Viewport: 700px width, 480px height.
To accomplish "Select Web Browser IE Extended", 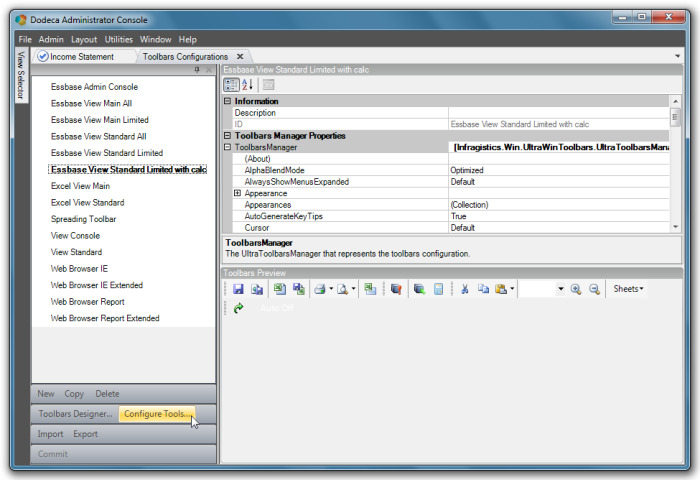I will (x=97, y=285).
